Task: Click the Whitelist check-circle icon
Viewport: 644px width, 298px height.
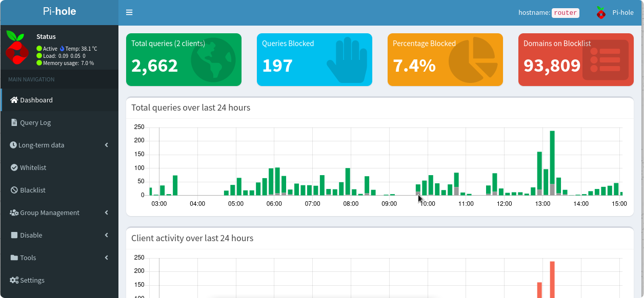Action: click(14, 167)
